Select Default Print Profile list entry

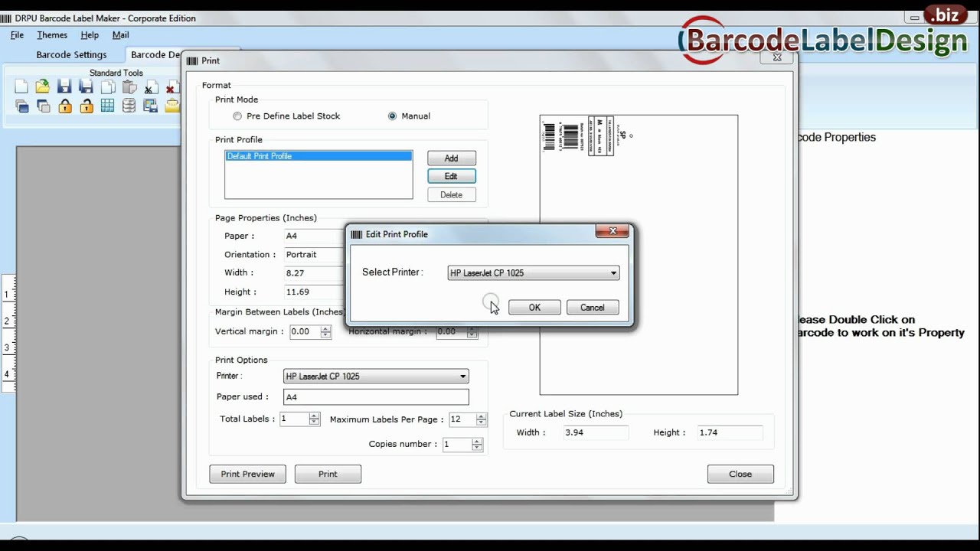[318, 156]
